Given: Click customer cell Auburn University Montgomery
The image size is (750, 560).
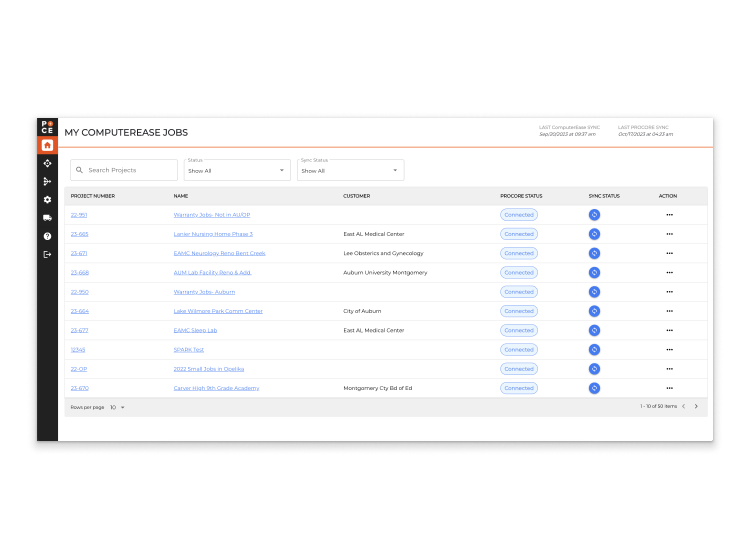Looking at the screenshot, I should point(386,273).
